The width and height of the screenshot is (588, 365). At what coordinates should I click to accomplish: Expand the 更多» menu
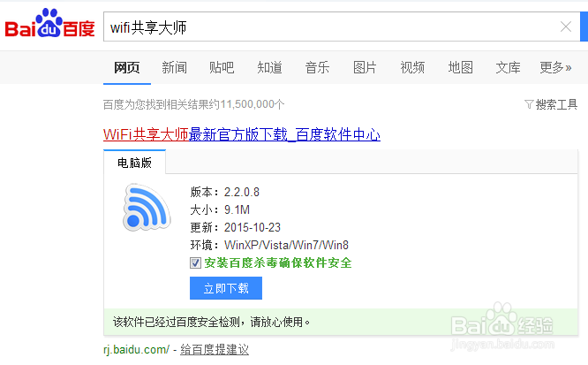tap(555, 67)
